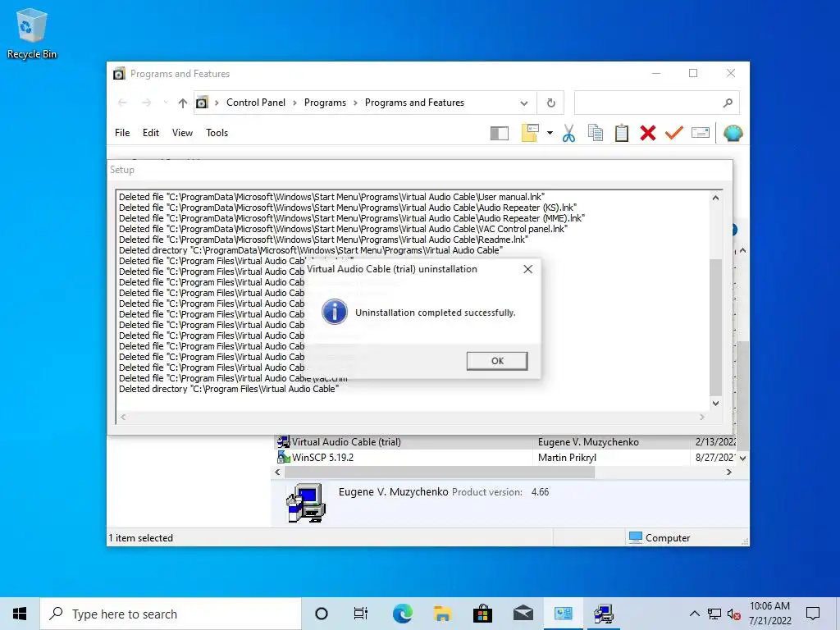Viewport: 840px width, 630px height.
Task: Open the Recycle Bin desktop icon
Action: pos(32,33)
